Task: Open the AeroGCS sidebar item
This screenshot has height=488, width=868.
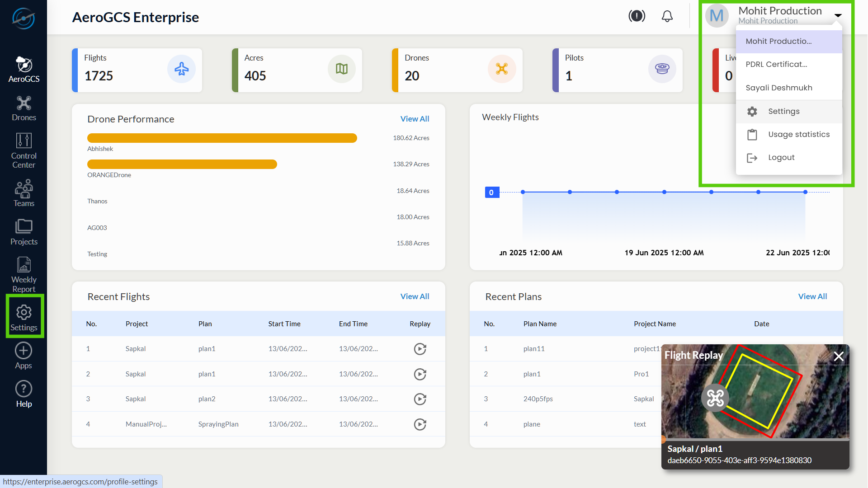Action: (x=24, y=70)
